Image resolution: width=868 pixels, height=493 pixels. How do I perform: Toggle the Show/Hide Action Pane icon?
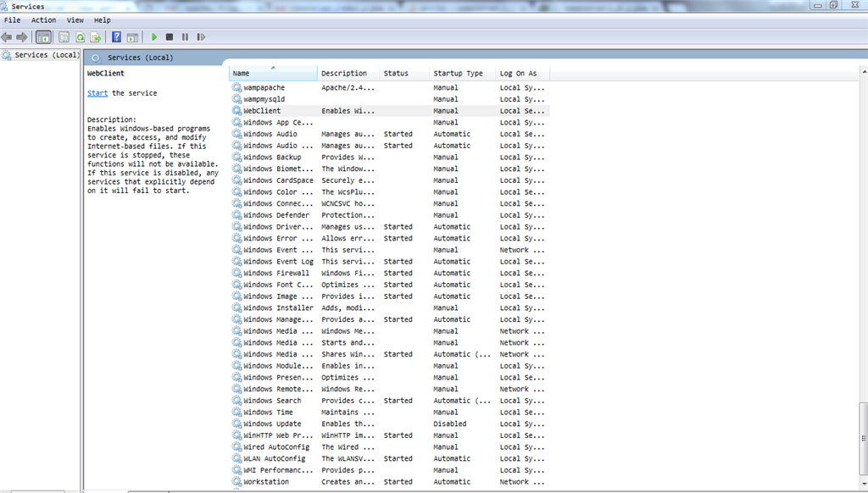click(x=132, y=37)
